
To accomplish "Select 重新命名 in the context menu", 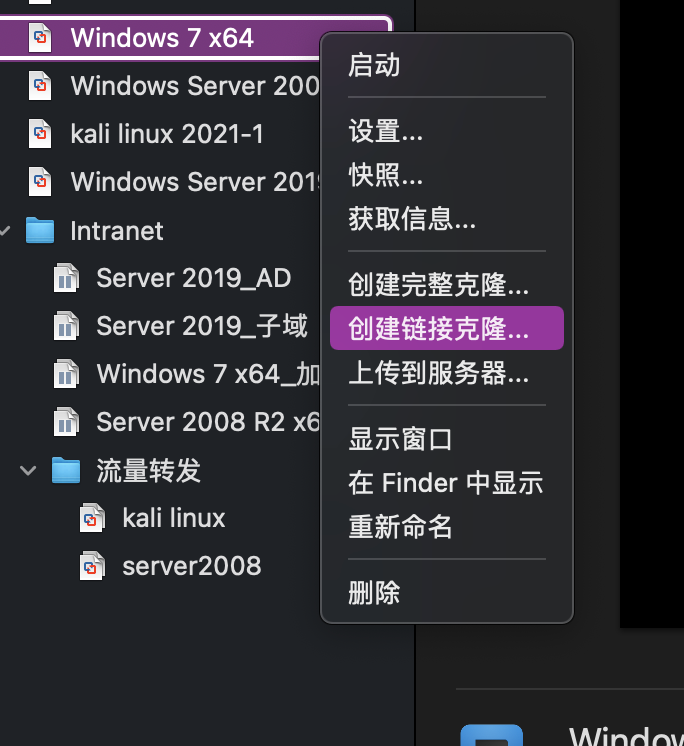I will tap(447, 526).
